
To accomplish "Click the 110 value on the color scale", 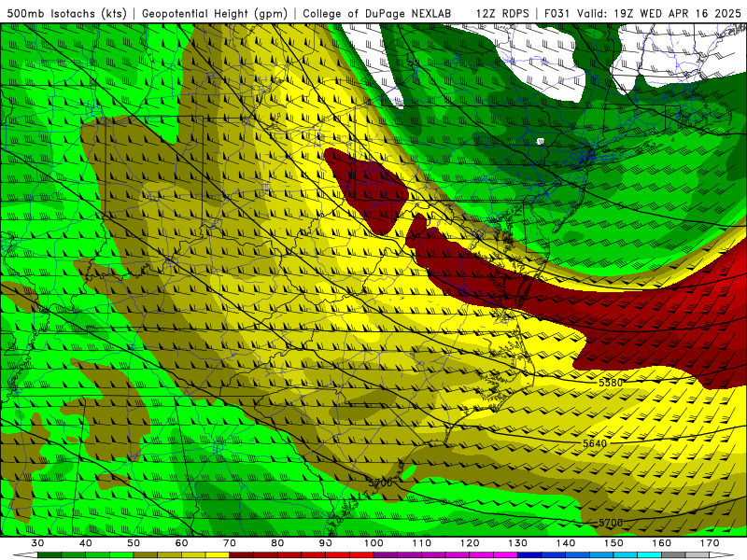I will (422, 543).
